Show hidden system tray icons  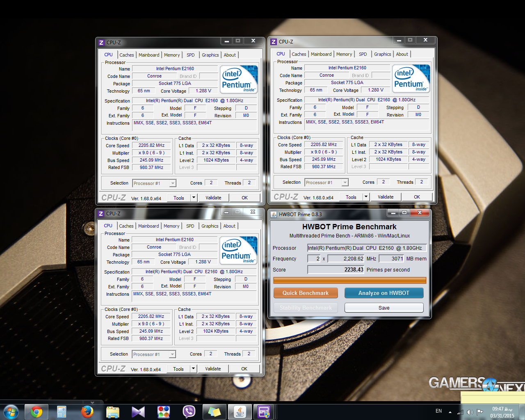click(x=450, y=412)
